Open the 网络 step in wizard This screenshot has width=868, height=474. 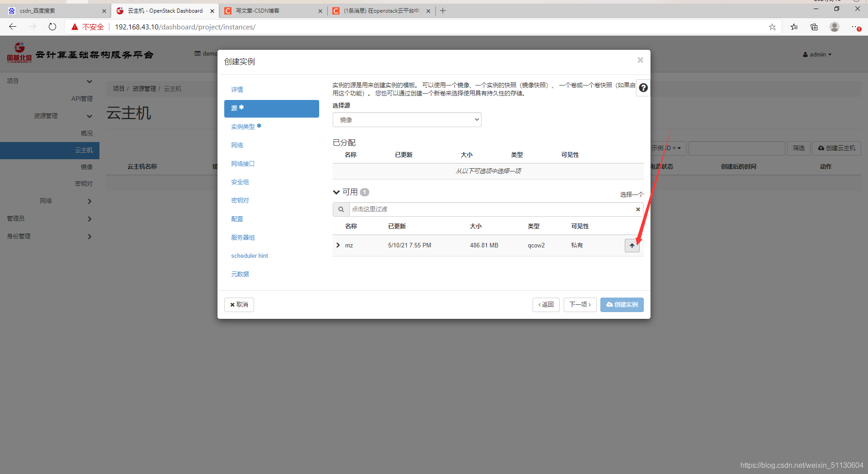(x=237, y=145)
